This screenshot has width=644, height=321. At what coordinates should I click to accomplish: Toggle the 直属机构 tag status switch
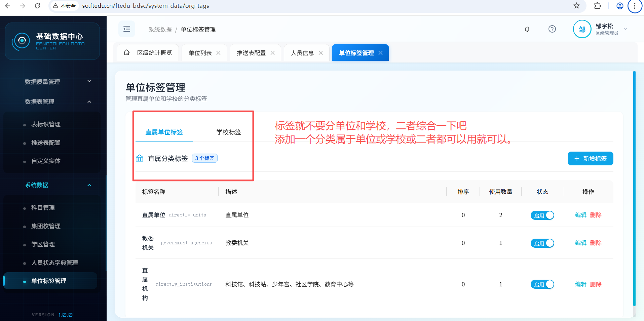[x=542, y=284]
